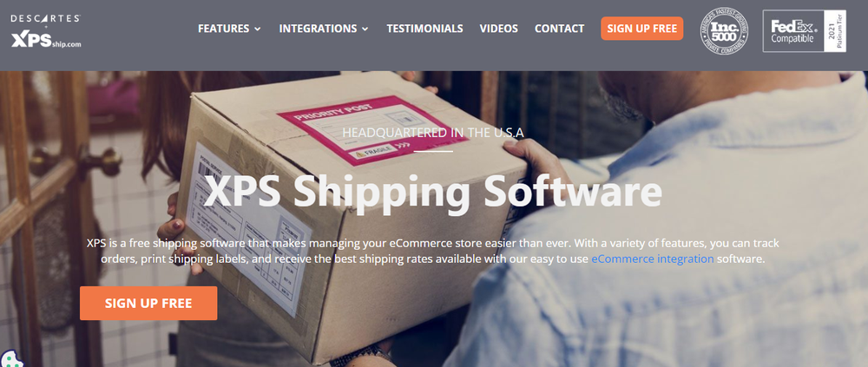The height and width of the screenshot is (367, 868).
Task: Expand the Integrations chevron arrow
Action: 365,29
